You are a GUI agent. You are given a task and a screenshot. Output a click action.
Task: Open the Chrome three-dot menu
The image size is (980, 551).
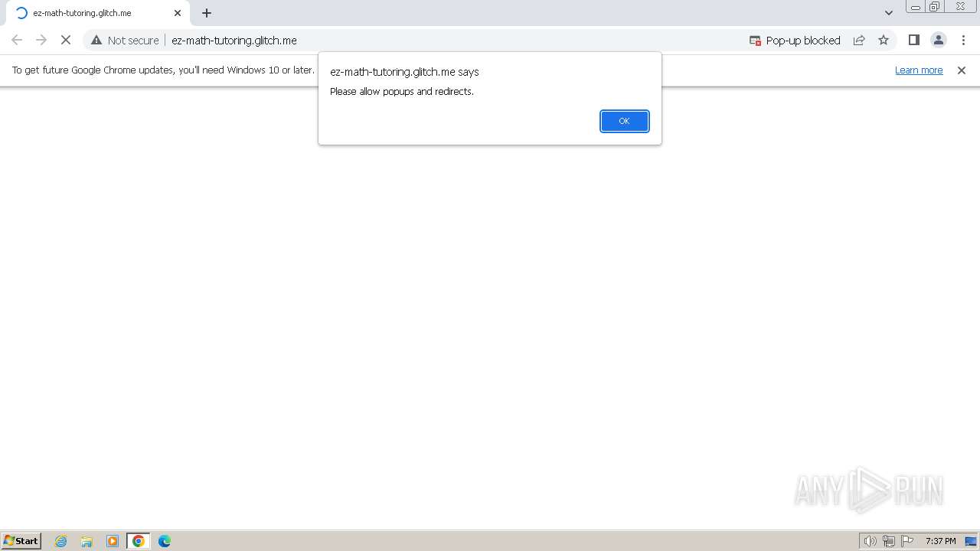(963, 40)
